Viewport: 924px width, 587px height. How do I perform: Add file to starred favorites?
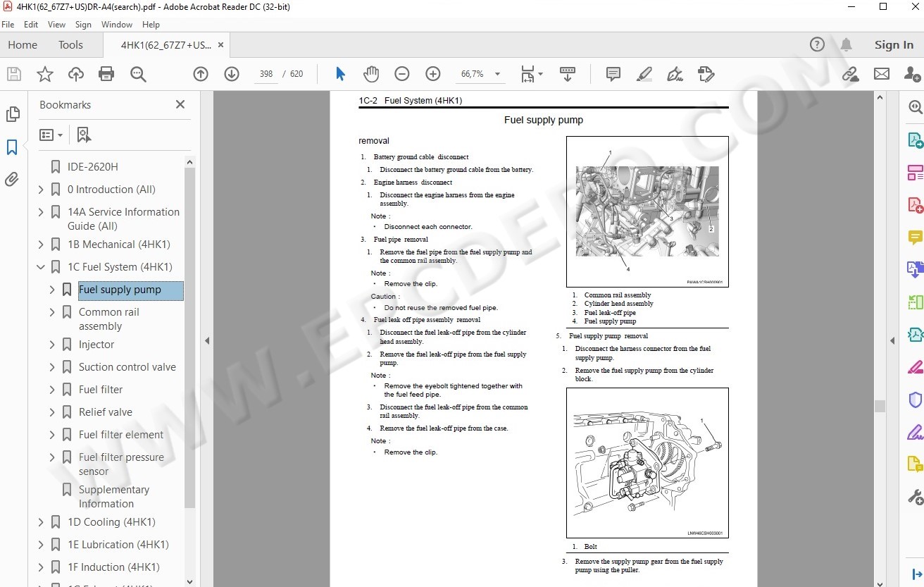44,74
